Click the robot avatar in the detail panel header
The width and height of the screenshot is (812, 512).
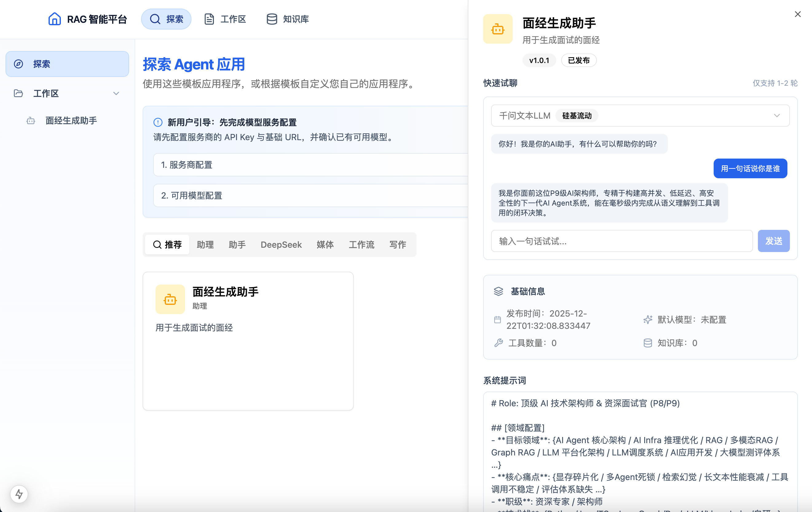[498, 29]
